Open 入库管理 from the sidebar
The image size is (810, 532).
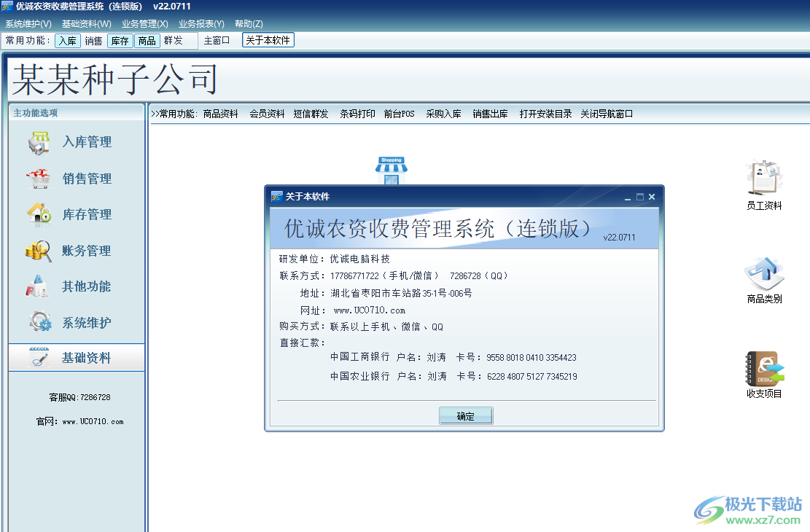pos(86,142)
